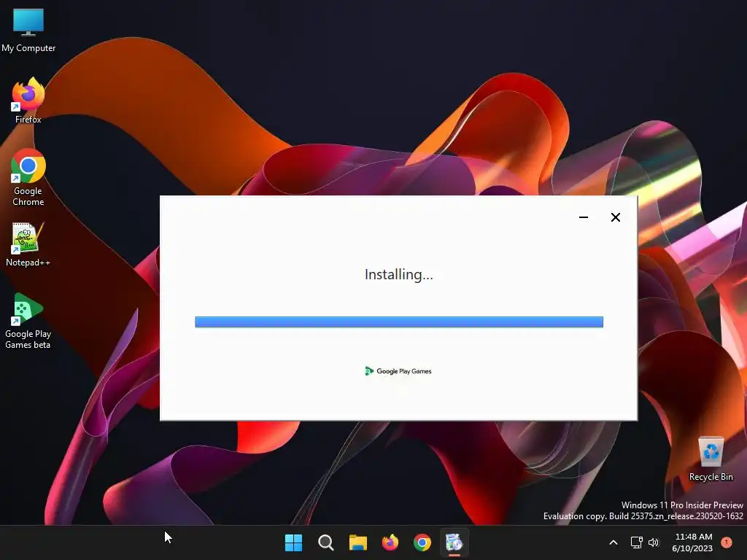Open the My Computer desktop icon
The width and height of the screenshot is (747, 560).
tap(28, 31)
